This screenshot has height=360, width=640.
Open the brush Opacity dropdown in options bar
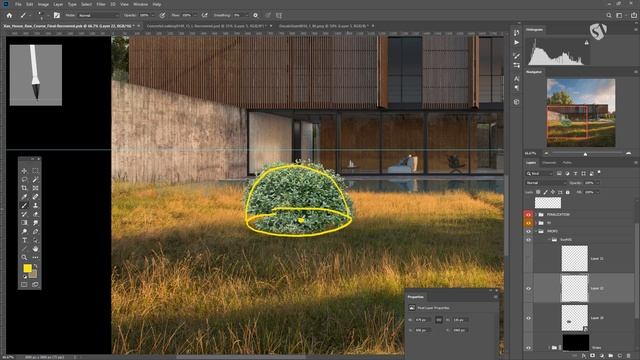(x=152, y=15)
